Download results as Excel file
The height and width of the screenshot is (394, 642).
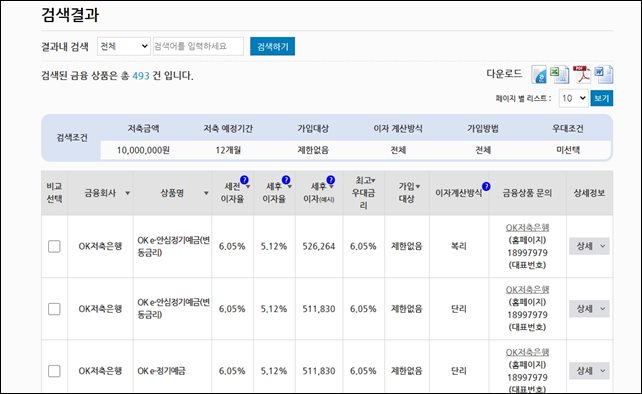(x=560, y=75)
